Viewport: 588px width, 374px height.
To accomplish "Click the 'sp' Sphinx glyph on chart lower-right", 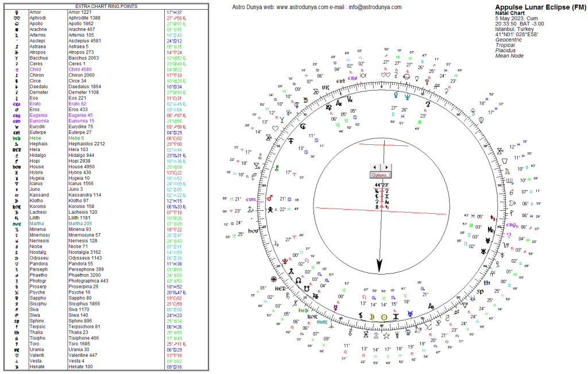I will click(480, 291).
